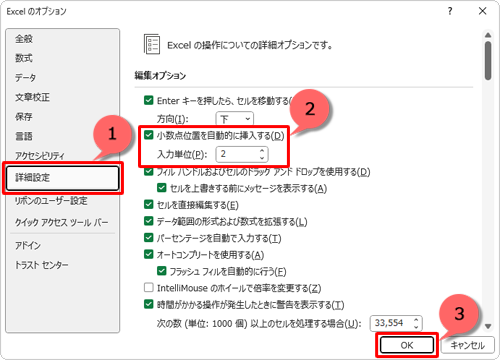Click the vertical scrollbar thumb
500x360 pixels.
[x=488, y=61]
